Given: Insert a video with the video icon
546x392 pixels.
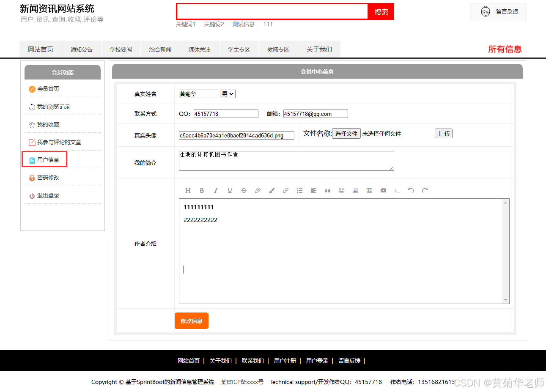Looking at the screenshot, I should coord(383,190).
